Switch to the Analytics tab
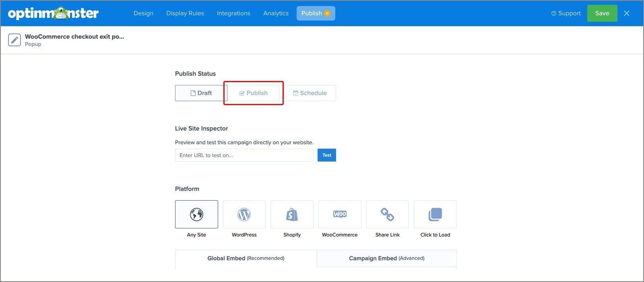Viewport: 644px width, 282px height. point(276,13)
